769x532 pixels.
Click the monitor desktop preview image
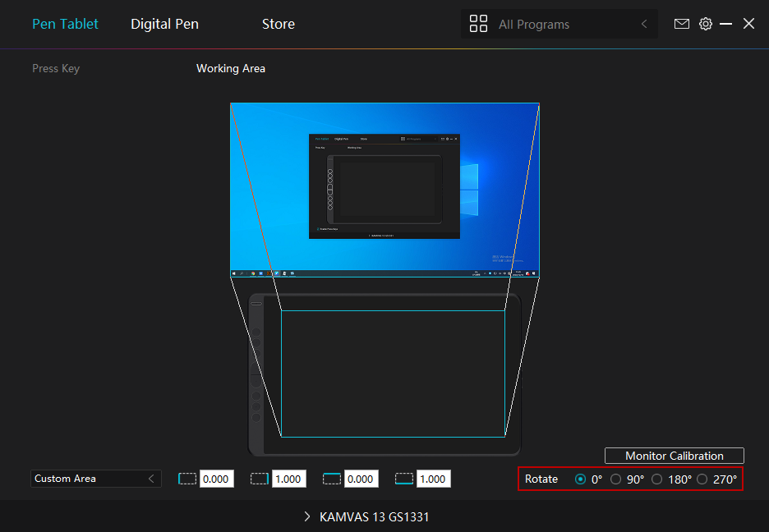(384, 190)
